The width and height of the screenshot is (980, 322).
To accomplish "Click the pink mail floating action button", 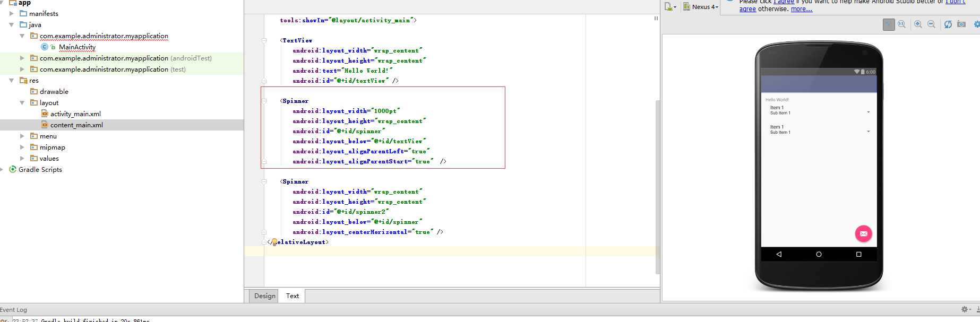I will coord(863,233).
